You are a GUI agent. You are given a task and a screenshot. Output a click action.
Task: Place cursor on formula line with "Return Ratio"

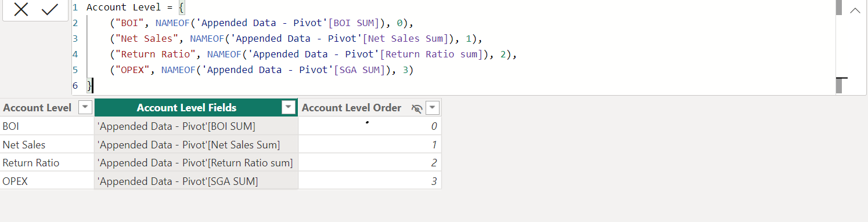coord(313,54)
